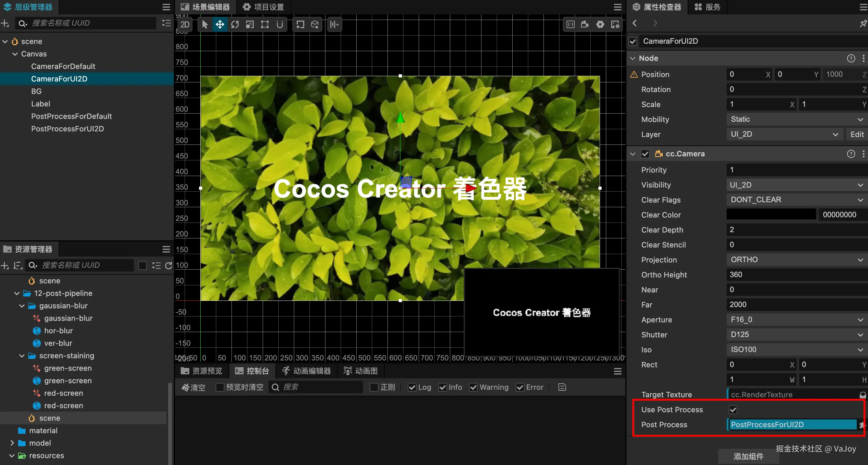The height and width of the screenshot is (465, 868).
Task: Open the 资源预览 tab
Action: pyautogui.click(x=202, y=371)
